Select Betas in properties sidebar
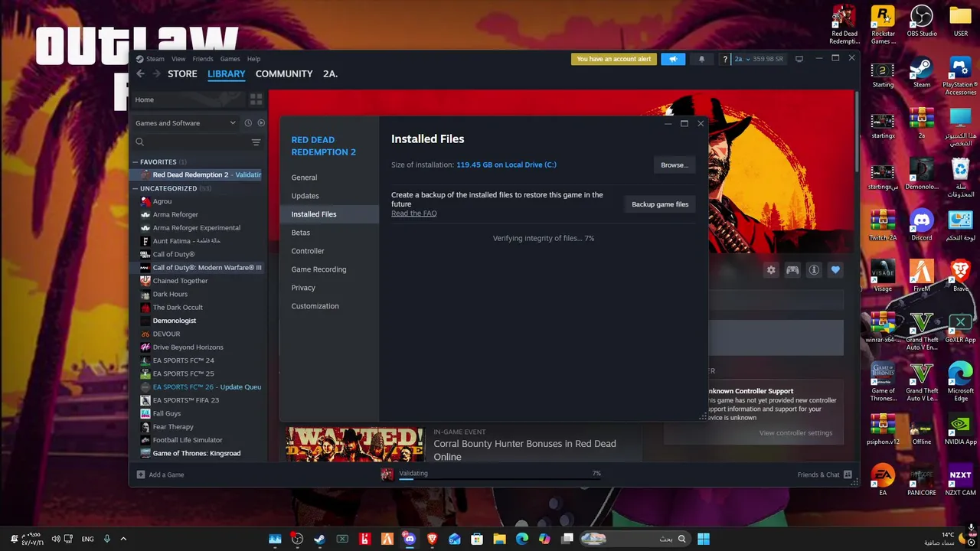 click(x=329, y=233)
